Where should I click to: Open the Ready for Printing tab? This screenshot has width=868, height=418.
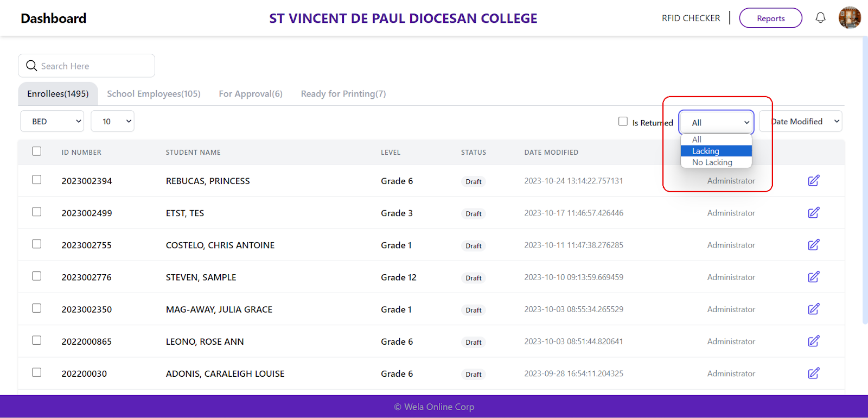(x=343, y=94)
